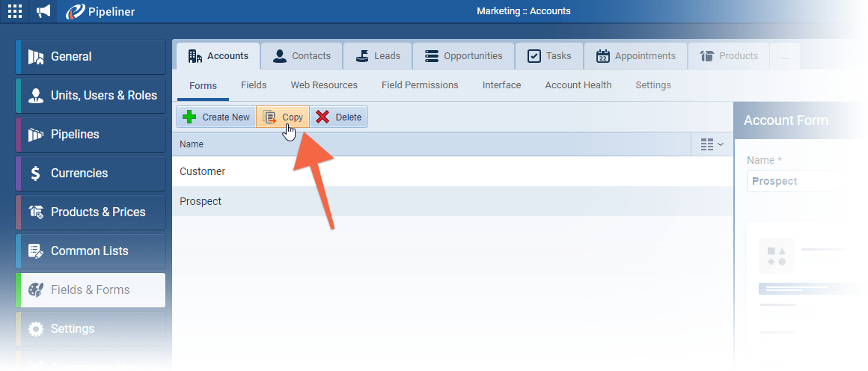
Task: Open General section in sidebar
Action: click(91, 57)
